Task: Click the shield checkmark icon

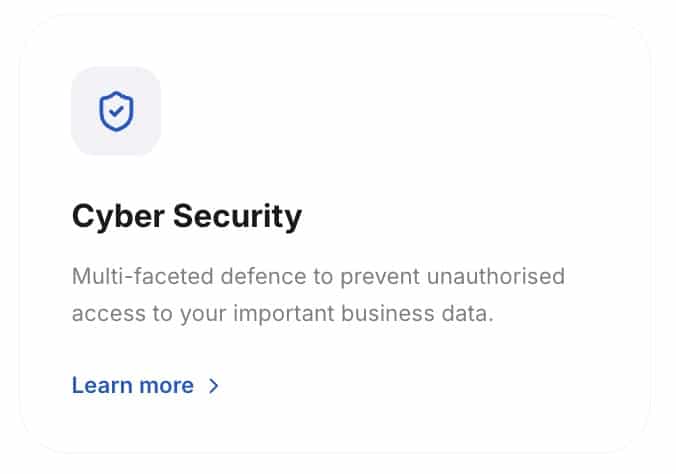Action: [116, 112]
